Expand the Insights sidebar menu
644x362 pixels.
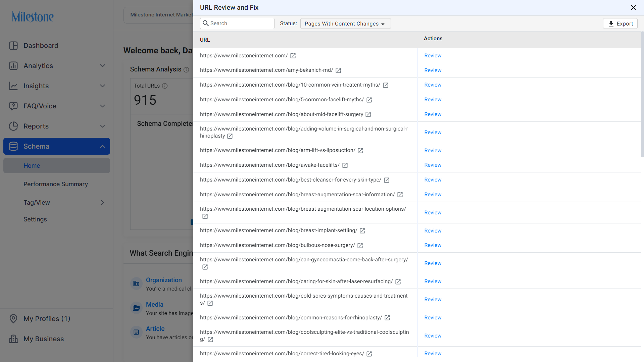click(x=103, y=86)
